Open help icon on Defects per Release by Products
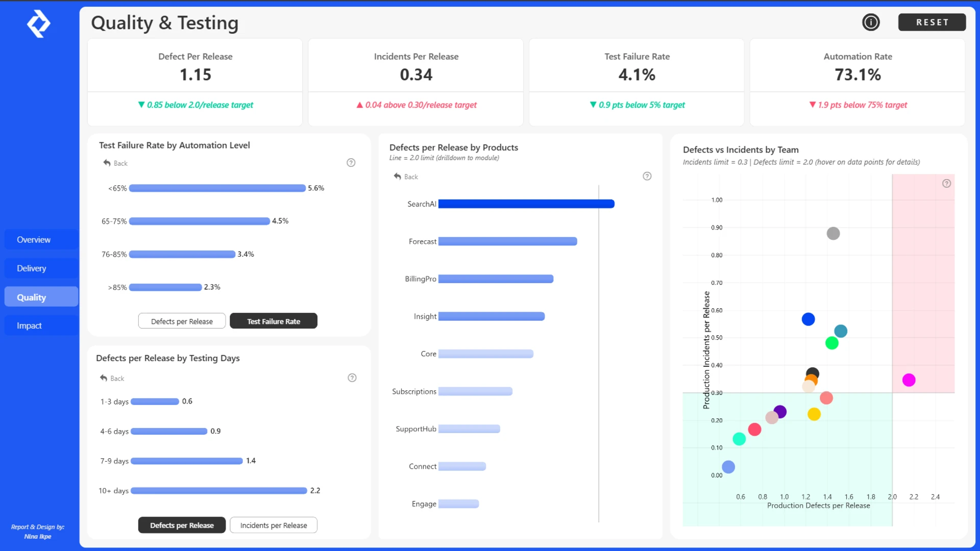Viewport: 980px width, 551px height. click(x=647, y=176)
